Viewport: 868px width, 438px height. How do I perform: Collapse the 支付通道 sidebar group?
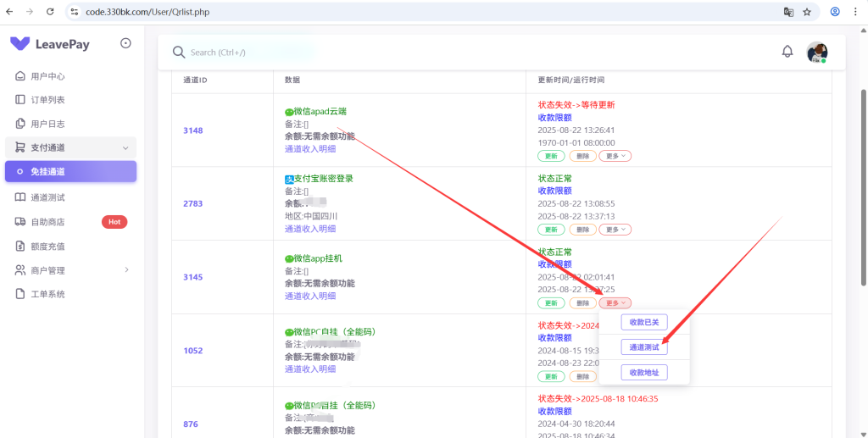click(71, 147)
